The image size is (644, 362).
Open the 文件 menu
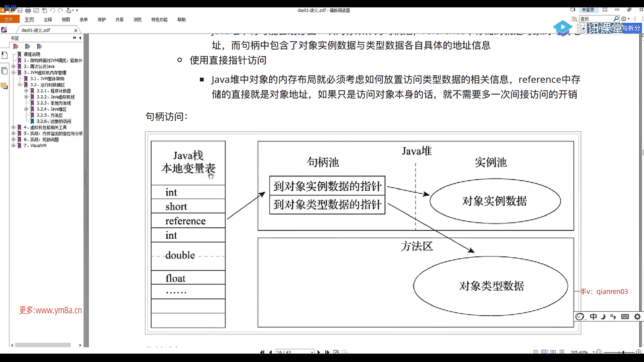pos(9,20)
